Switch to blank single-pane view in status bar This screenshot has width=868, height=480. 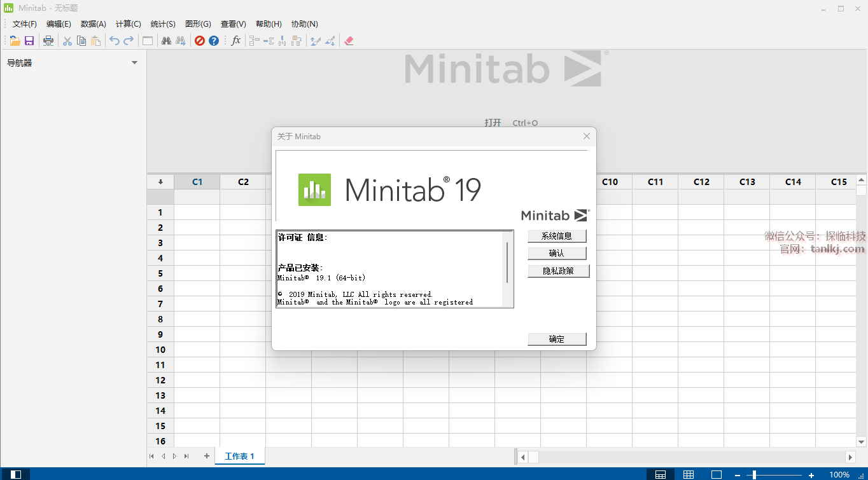[717, 474]
